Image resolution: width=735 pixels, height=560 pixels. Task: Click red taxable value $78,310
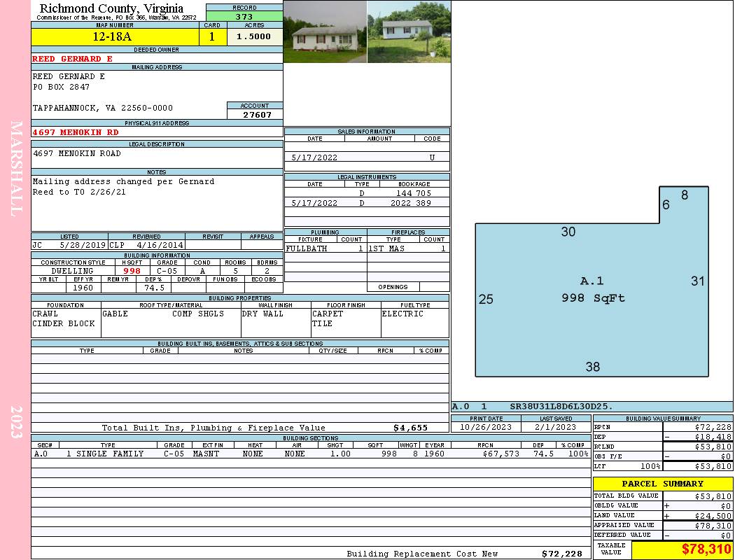[706, 549]
